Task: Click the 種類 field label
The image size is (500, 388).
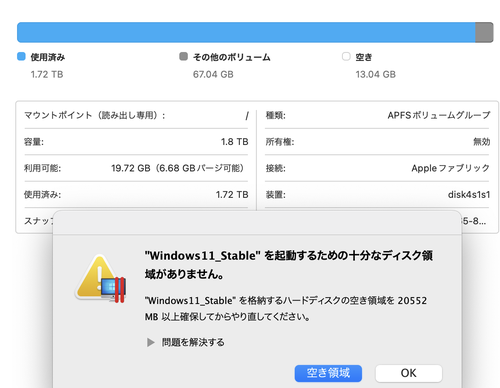Action: pyautogui.click(x=275, y=115)
